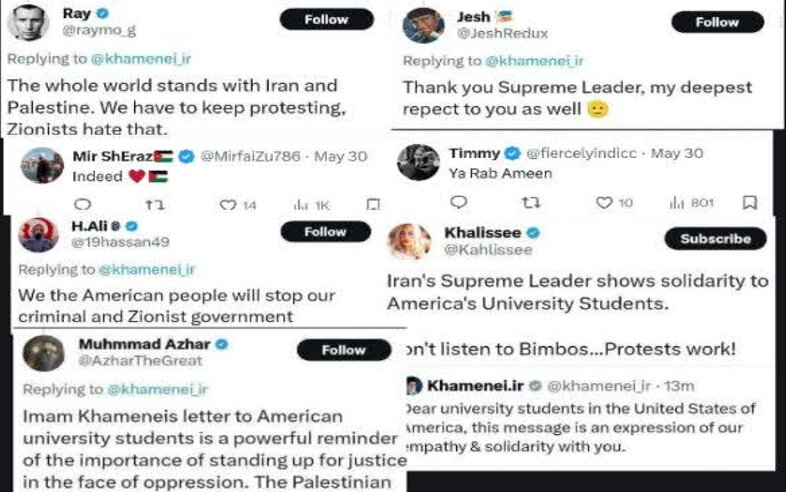
Task: Follow H.Ali @19hassan49
Action: click(325, 231)
